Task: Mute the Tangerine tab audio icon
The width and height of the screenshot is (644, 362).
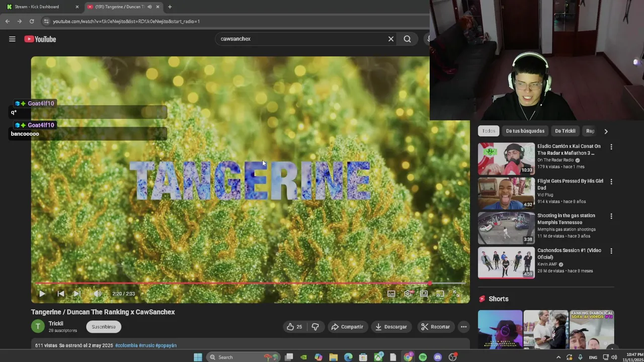Action: [x=149, y=7]
